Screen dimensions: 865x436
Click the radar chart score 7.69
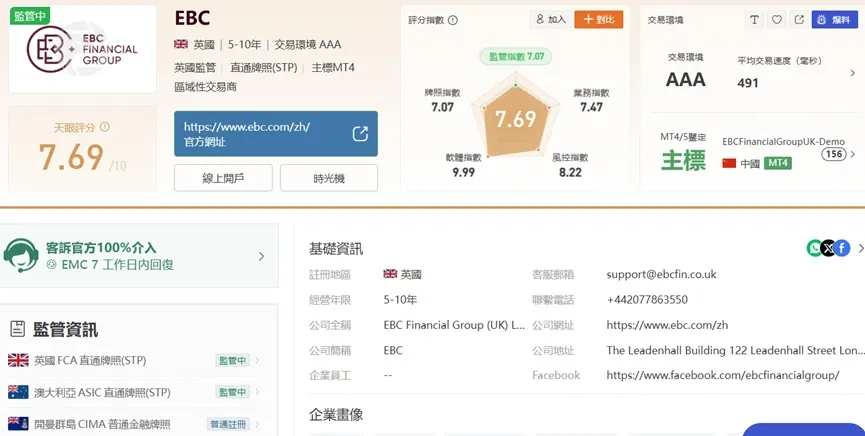tap(515, 118)
